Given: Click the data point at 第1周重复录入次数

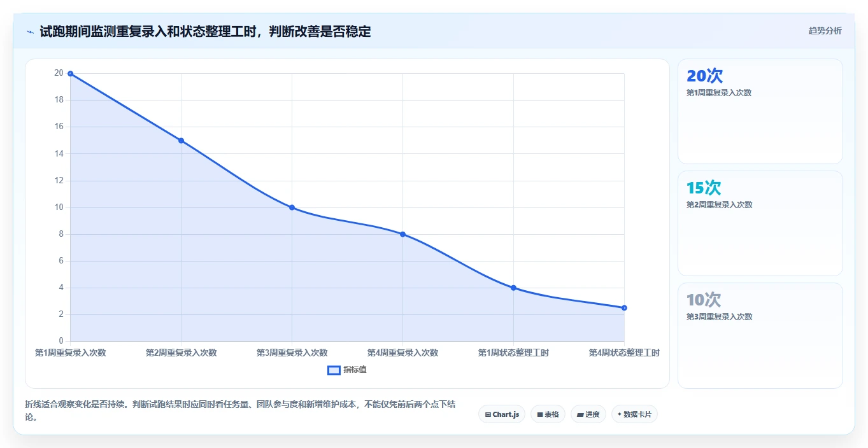Looking at the screenshot, I should pyautogui.click(x=70, y=74).
